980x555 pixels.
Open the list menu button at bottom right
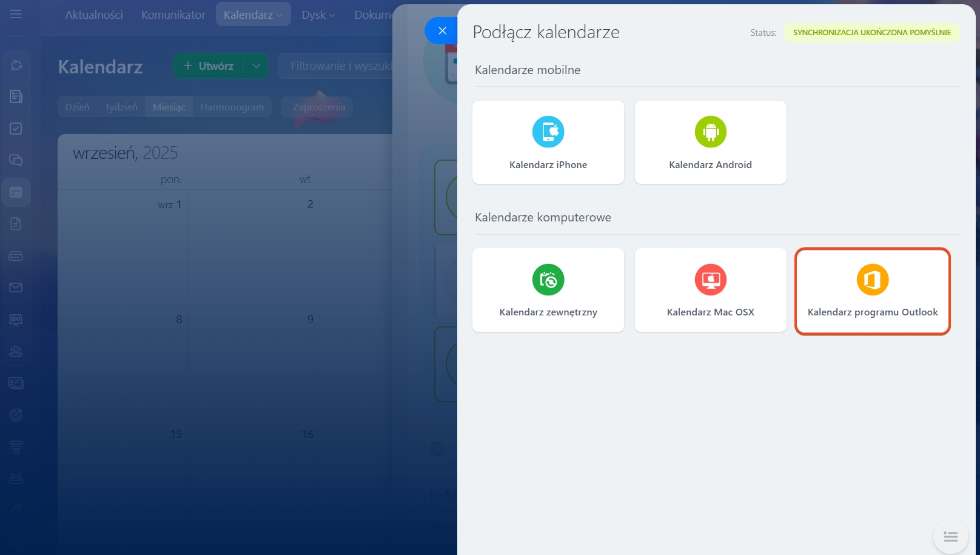[x=950, y=537]
